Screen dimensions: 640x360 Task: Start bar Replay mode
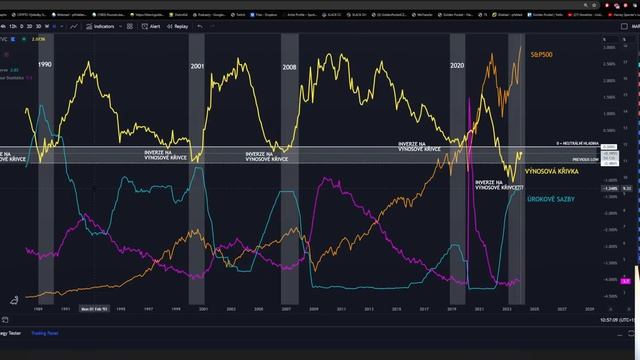coord(178,26)
